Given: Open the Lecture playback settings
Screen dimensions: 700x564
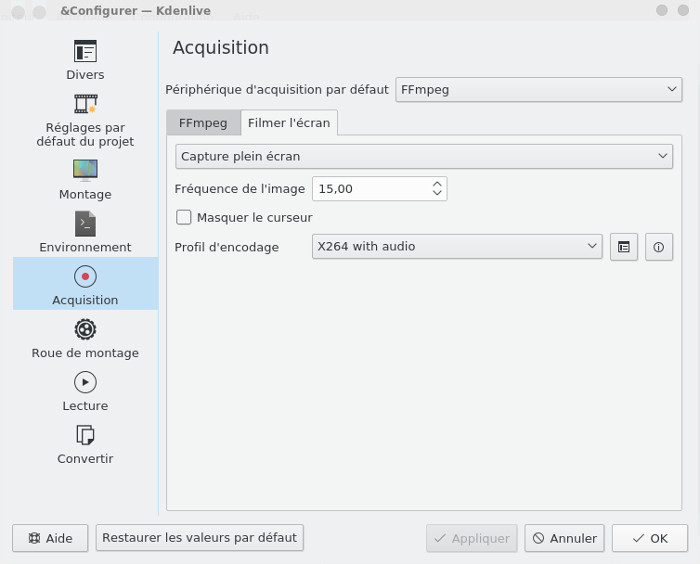Looking at the screenshot, I should pos(85,391).
